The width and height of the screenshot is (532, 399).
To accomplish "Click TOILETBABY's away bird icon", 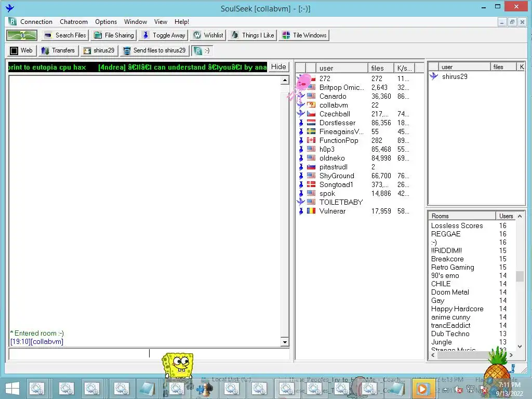I will [301, 202].
